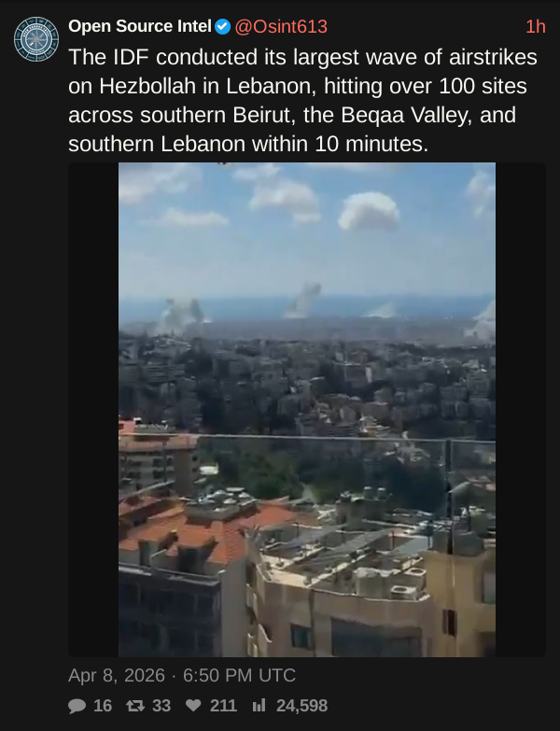Click the 211 likes count
Viewport: 560px width, 731px height.
click(223, 706)
